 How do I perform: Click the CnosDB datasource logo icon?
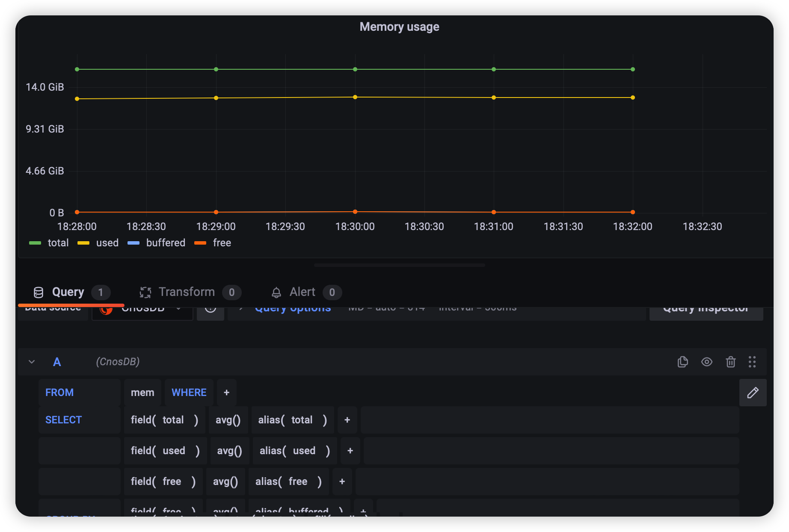[x=107, y=309]
